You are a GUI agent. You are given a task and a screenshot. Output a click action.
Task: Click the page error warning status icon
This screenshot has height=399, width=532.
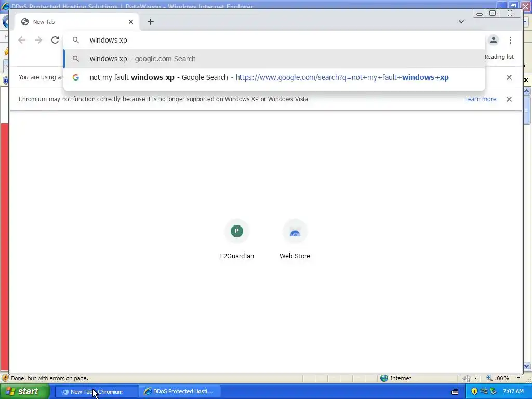[5, 378]
